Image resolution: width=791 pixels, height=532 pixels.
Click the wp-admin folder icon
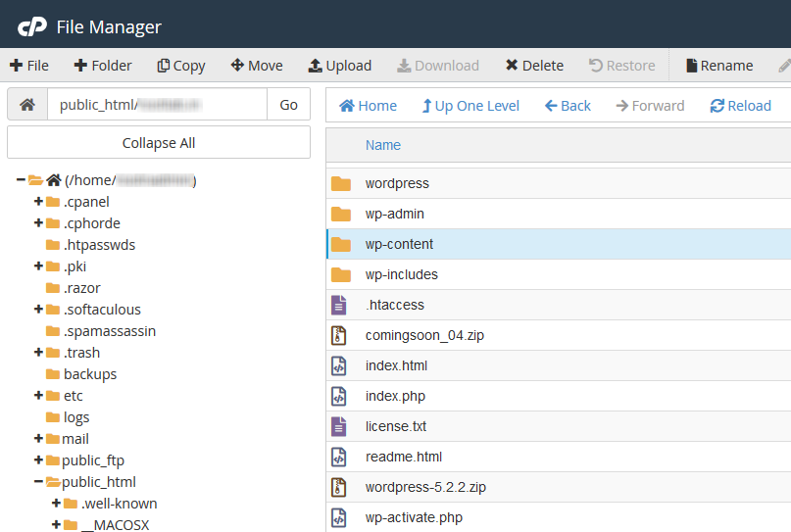tap(341, 214)
